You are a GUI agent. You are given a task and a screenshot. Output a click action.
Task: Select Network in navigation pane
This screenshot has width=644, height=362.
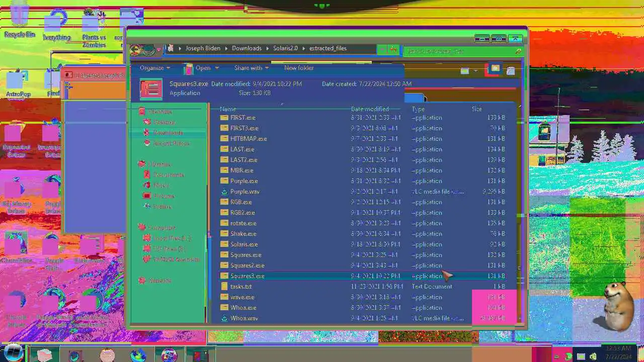coord(155,281)
